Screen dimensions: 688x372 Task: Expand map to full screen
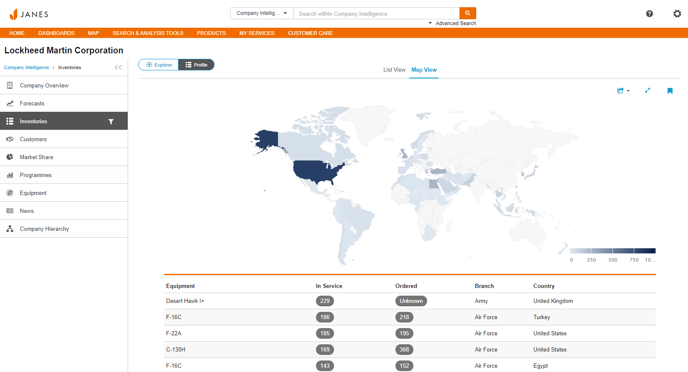point(647,91)
